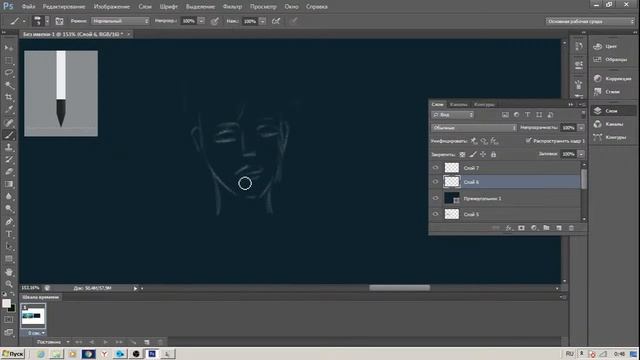Select the Type tool
The width and height of the screenshot is (640, 360).
(9, 234)
